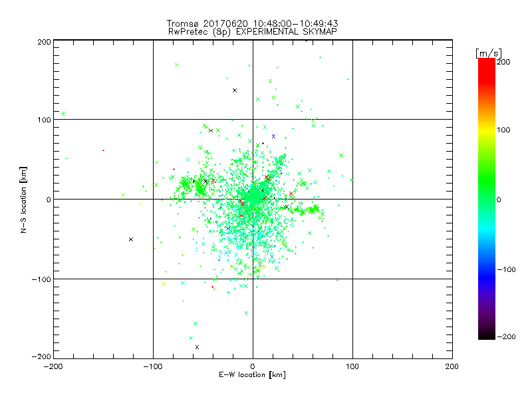This screenshot has width=532, height=399.
Task: Click the yellow region of the colorbar near 100
Action: (487, 130)
